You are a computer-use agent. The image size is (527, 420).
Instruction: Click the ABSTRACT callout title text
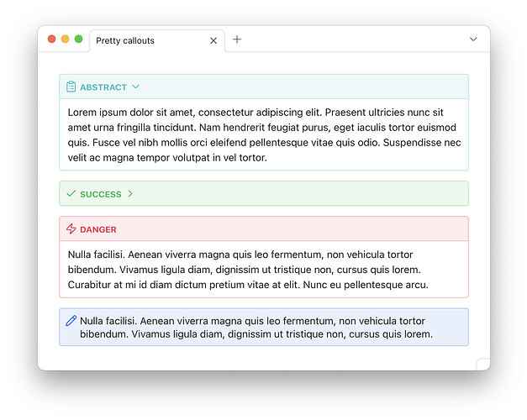click(x=103, y=87)
